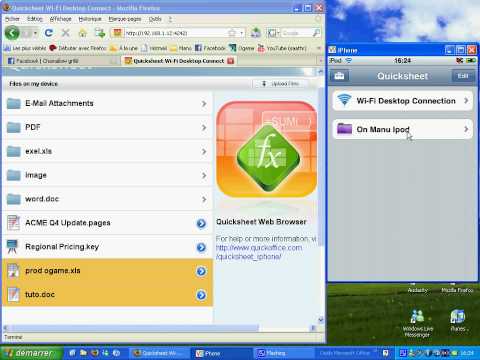
Task: Open the back/forward history dropdown arrow
Action: [35, 33]
